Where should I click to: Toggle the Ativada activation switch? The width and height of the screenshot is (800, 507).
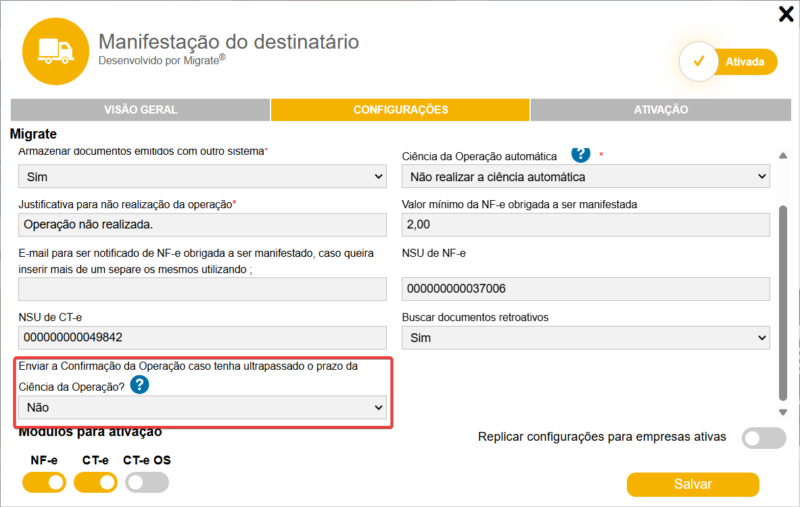[728, 62]
